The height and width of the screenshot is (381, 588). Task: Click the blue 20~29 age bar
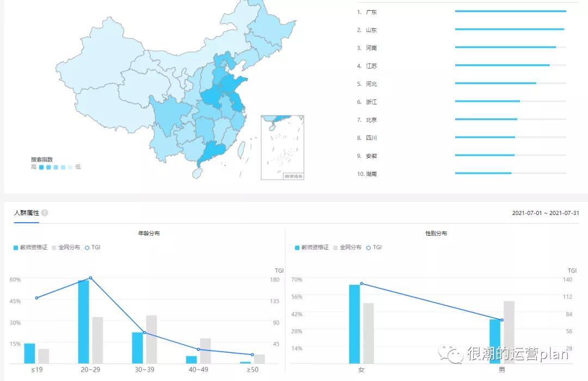click(83, 321)
